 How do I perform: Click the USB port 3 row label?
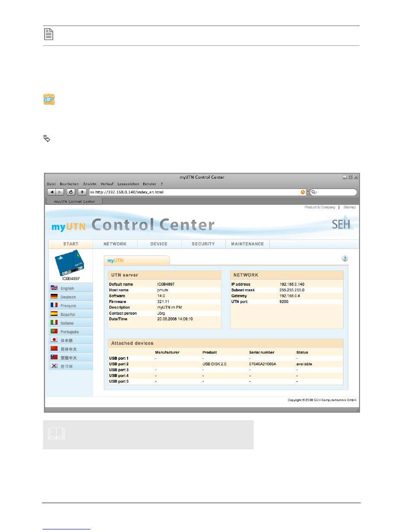point(119,370)
